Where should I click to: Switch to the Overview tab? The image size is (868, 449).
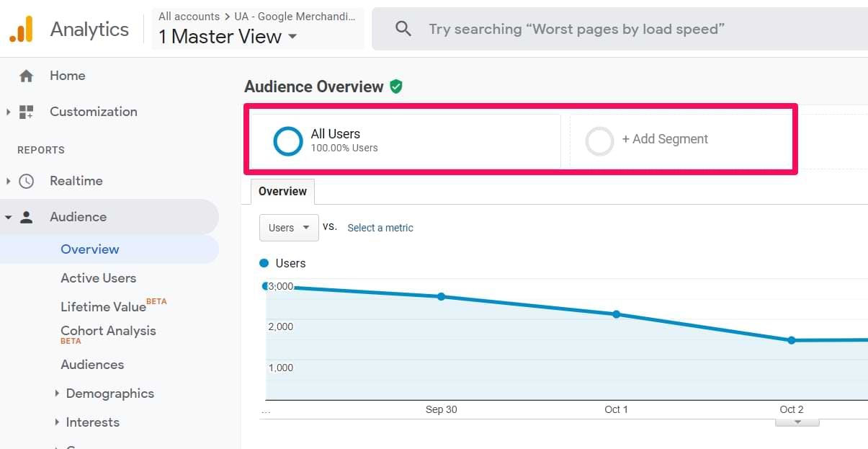[282, 191]
